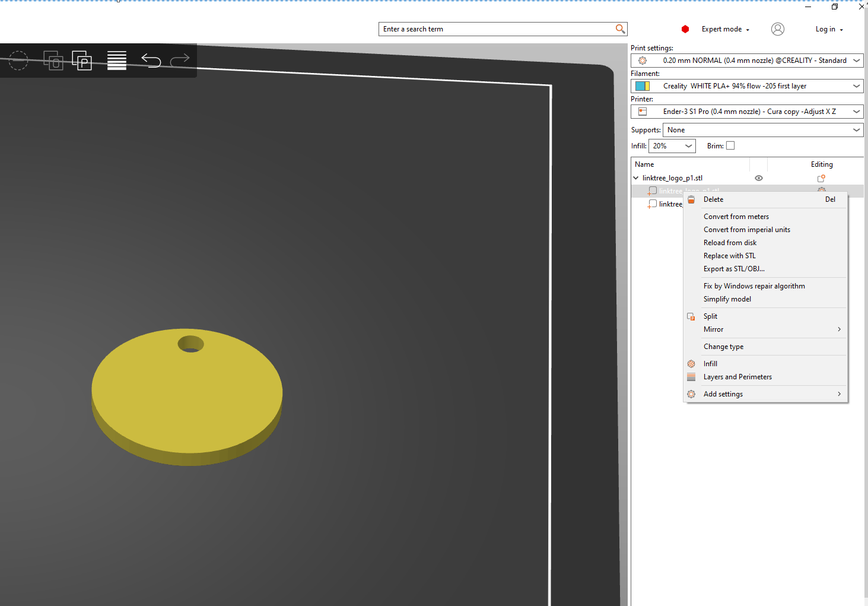Click the editing icon for linktree_logo_p1.stl object

click(821, 178)
